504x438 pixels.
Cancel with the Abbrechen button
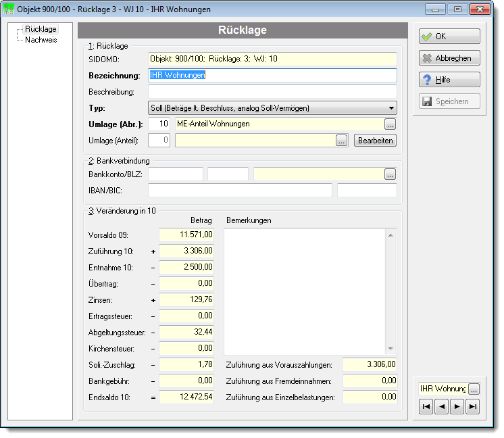pyautogui.click(x=449, y=58)
